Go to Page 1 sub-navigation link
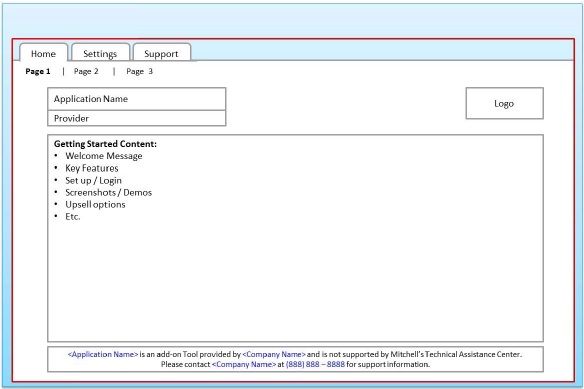Viewport: 584px width, 389px height. click(x=38, y=71)
